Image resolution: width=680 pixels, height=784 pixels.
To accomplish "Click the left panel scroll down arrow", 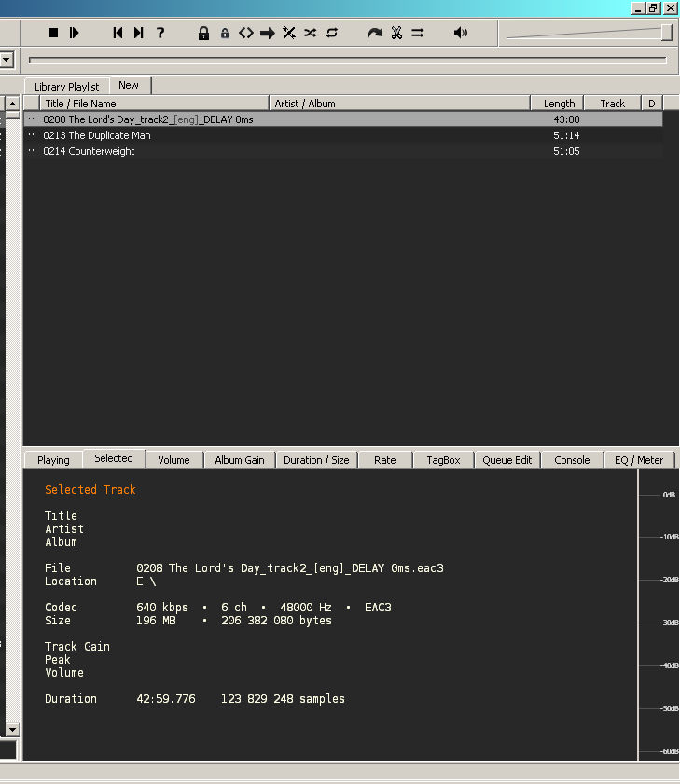I will point(12,730).
